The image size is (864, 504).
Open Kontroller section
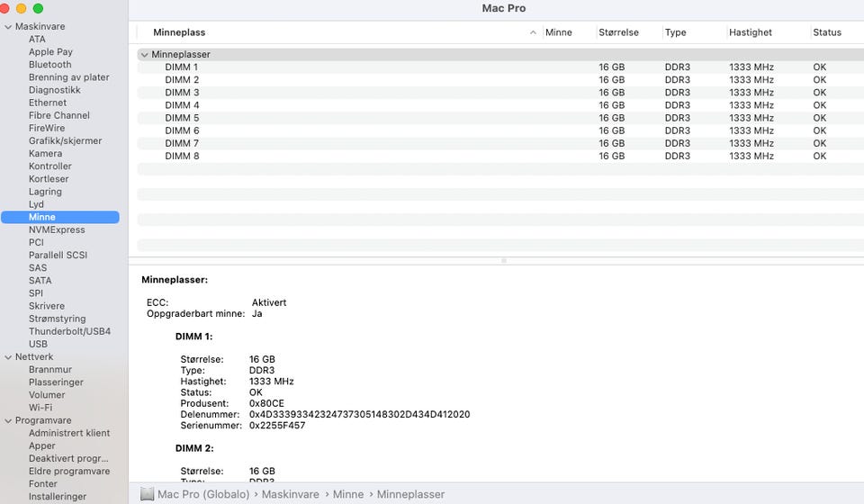[50, 166]
